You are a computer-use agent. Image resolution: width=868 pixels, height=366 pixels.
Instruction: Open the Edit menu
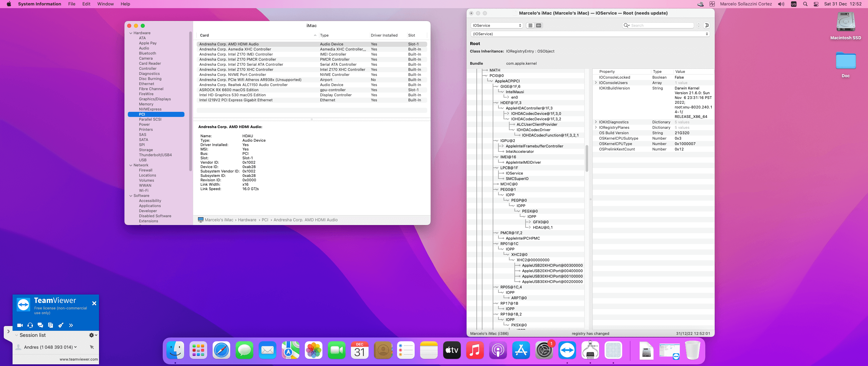(86, 4)
